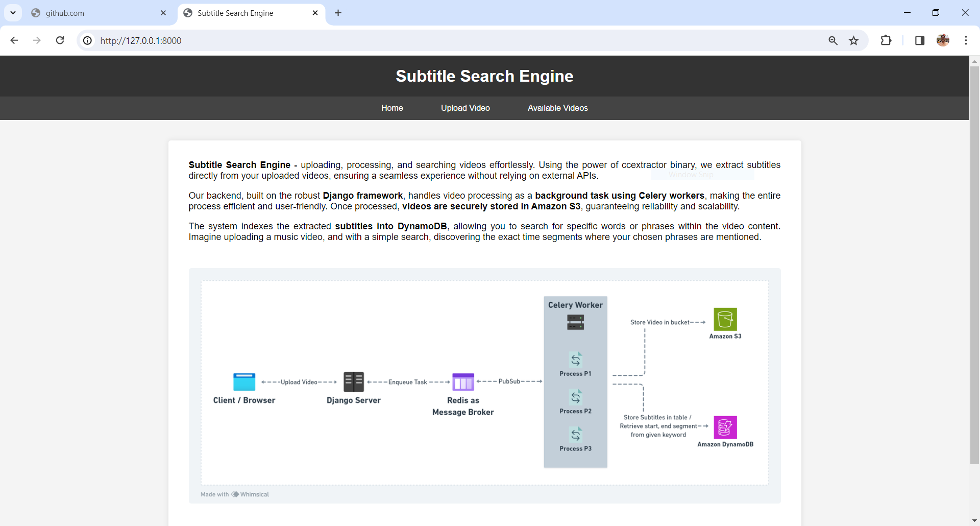Click 'subtitles into DynamoDB' bold text
The width and height of the screenshot is (980, 526).
(x=391, y=226)
